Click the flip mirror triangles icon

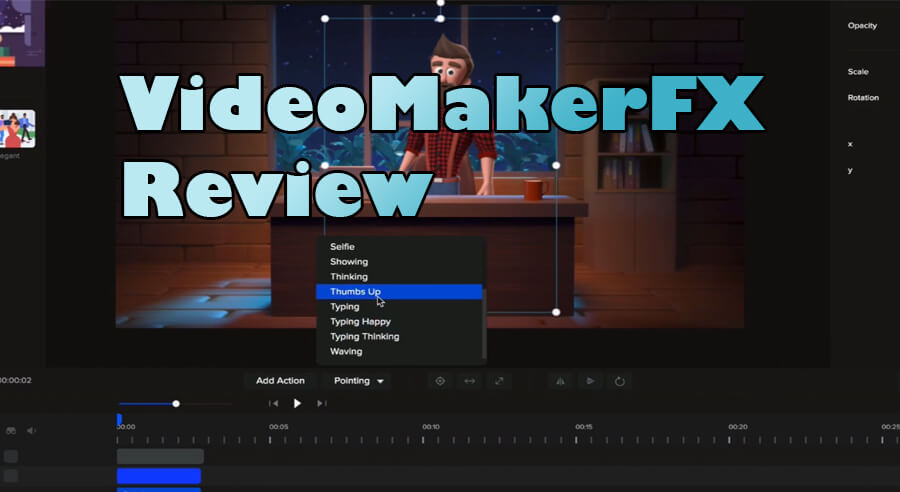[561, 381]
